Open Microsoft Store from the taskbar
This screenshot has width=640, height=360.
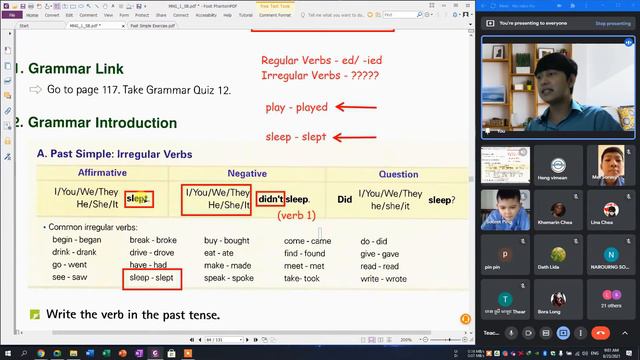pos(171,353)
